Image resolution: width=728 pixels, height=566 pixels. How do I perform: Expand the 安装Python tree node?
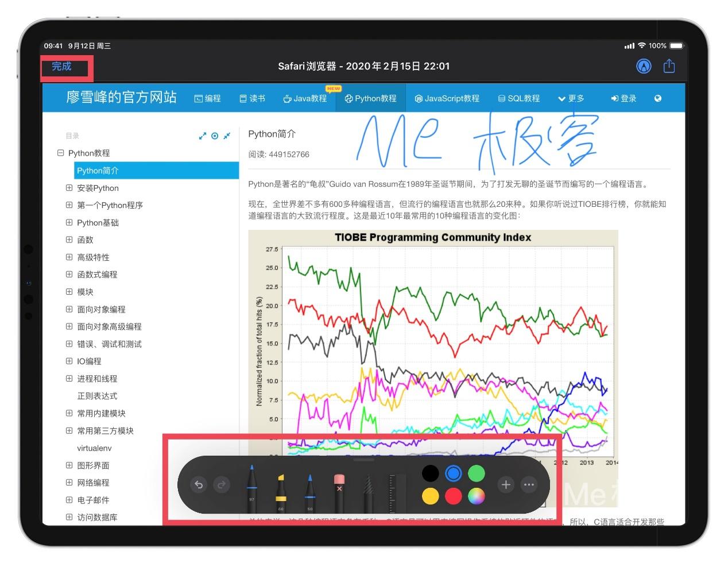pyautogui.click(x=69, y=188)
